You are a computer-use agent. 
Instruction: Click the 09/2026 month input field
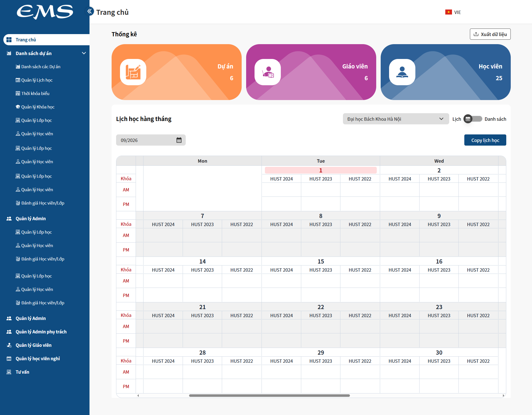[151, 140]
